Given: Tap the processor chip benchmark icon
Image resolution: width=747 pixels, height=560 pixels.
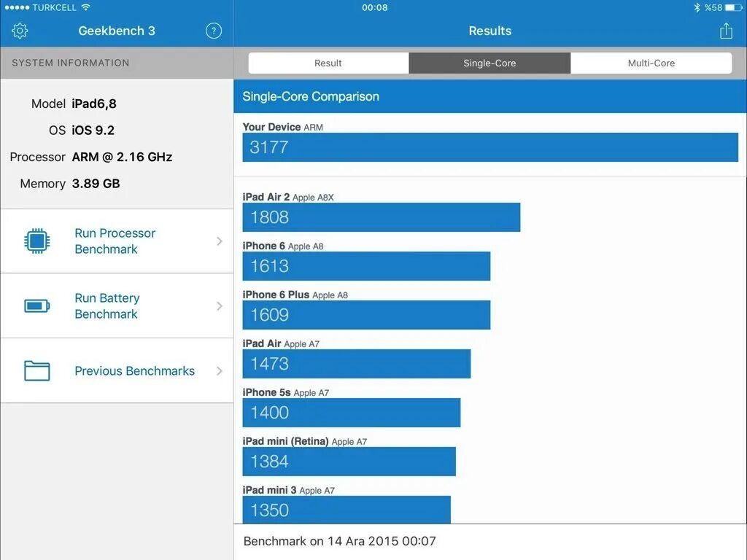Looking at the screenshot, I should (x=37, y=241).
